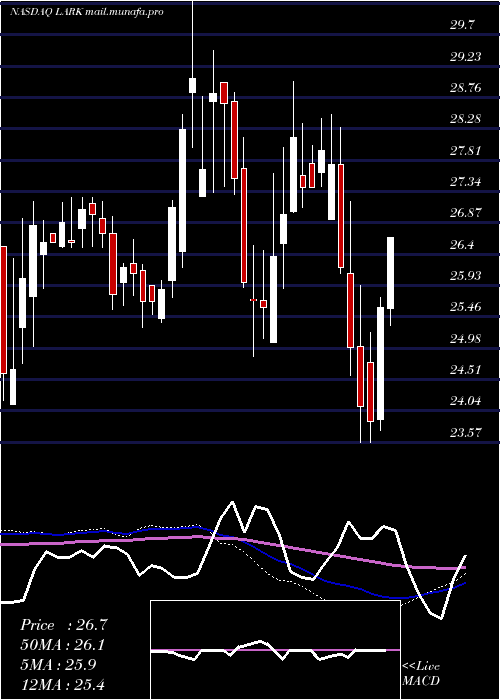
Task: Click the tallest candle wick near 29.7
Action: point(193,74)
